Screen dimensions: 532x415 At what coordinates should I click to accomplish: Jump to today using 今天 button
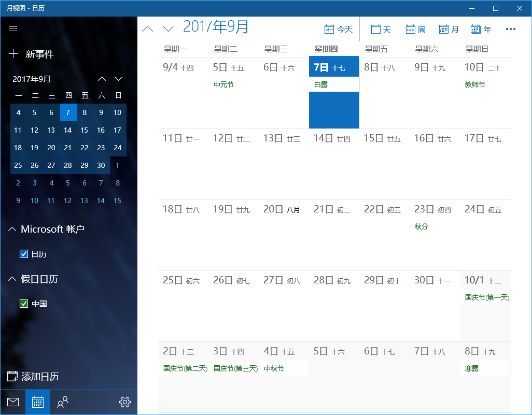[x=339, y=30]
